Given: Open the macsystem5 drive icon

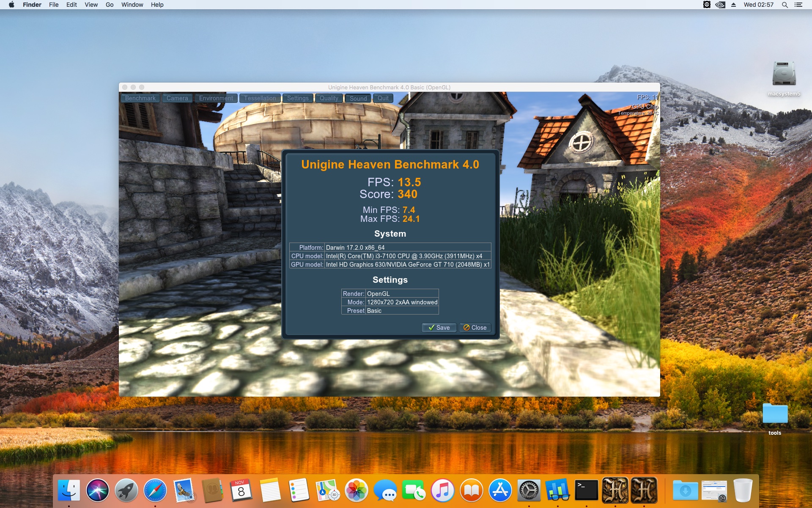Looking at the screenshot, I should [784, 75].
